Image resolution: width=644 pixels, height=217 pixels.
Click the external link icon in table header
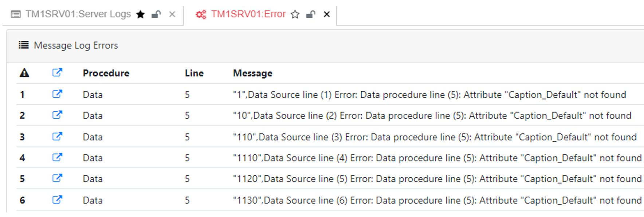[57, 73]
